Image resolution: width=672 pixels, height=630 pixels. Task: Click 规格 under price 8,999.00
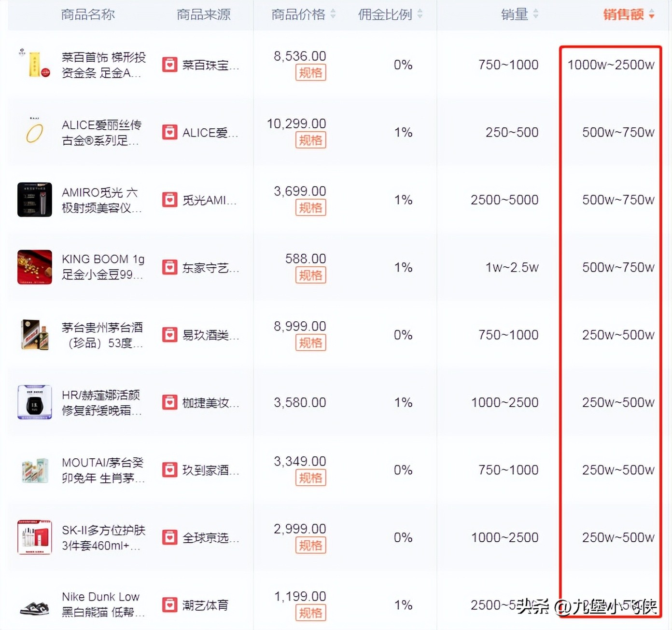pyautogui.click(x=310, y=343)
